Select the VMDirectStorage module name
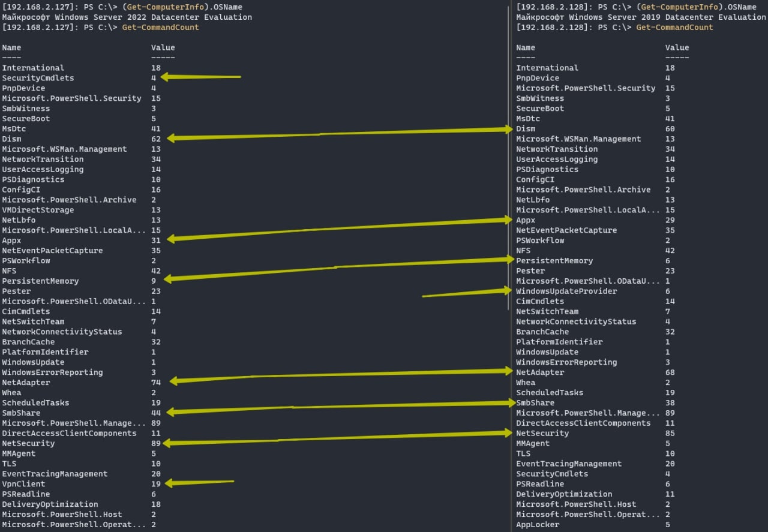The height and width of the screenshot is (532, 768). [x=38, y=210]
